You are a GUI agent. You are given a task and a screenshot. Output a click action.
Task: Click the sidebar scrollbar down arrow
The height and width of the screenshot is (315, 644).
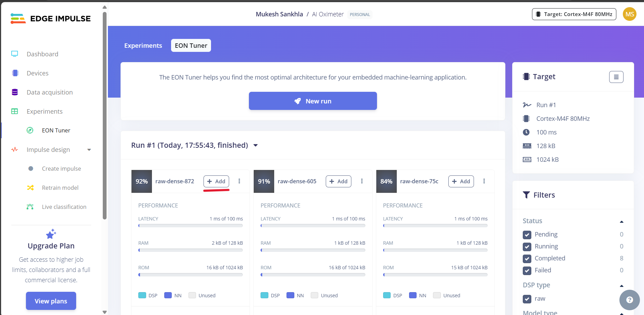pos(104,312)
